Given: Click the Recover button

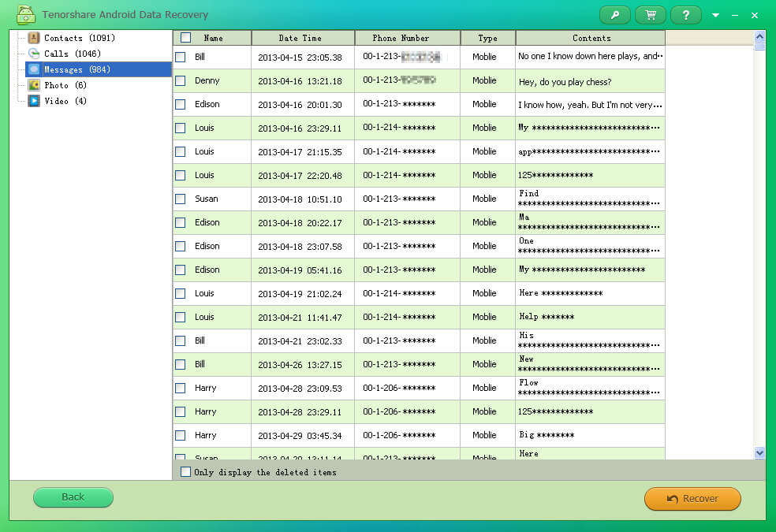Looking at the screenshot, I should [692, 498].
